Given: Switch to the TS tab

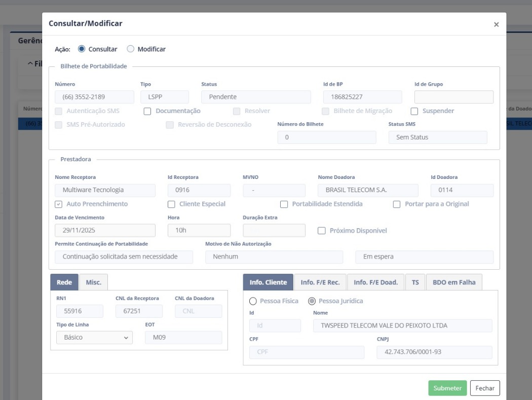Looking at the screenshot, I should pyautogui.click(x=415, y=282).
